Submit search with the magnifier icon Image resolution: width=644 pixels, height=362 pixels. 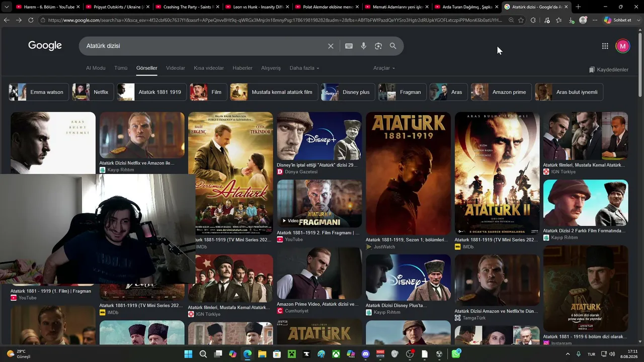tap(393, 46)
